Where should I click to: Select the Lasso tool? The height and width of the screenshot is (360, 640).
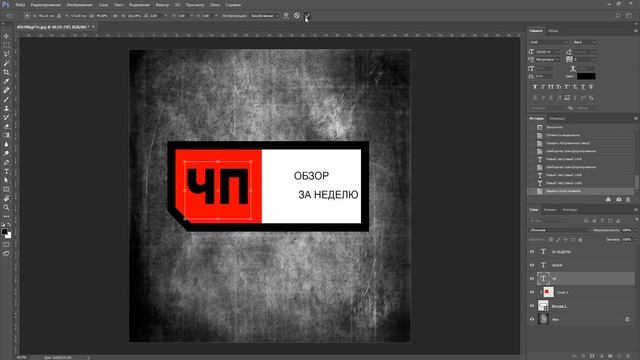coord(6,54)
